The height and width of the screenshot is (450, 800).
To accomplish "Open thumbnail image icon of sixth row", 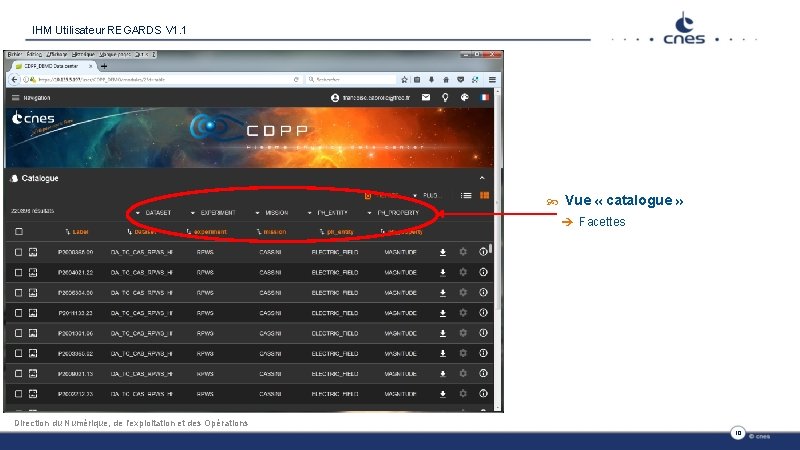I will [x=33, y=353].
